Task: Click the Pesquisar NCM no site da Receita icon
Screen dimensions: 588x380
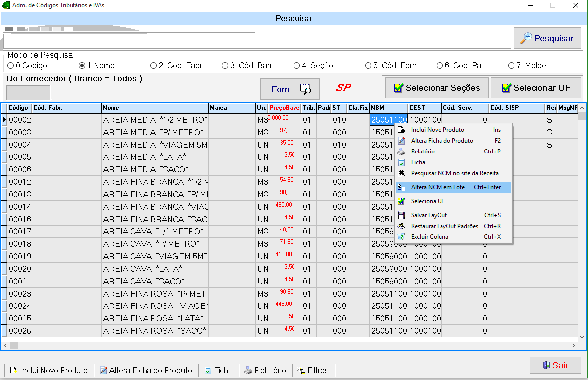Action: coord(401,173)
